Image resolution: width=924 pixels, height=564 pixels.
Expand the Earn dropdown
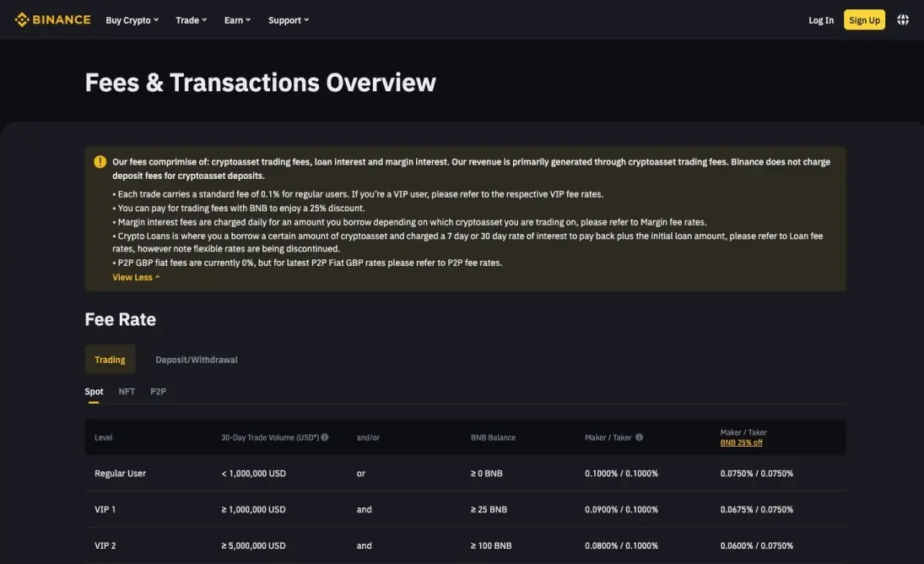(x=237, y=20)
